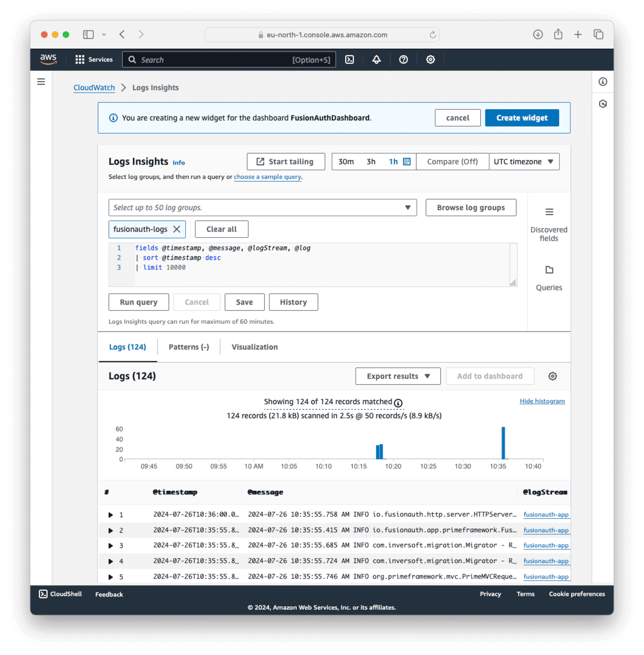Open the info panel icon on right edge
This screenshot has width=644, height=655.
point(603,82)
